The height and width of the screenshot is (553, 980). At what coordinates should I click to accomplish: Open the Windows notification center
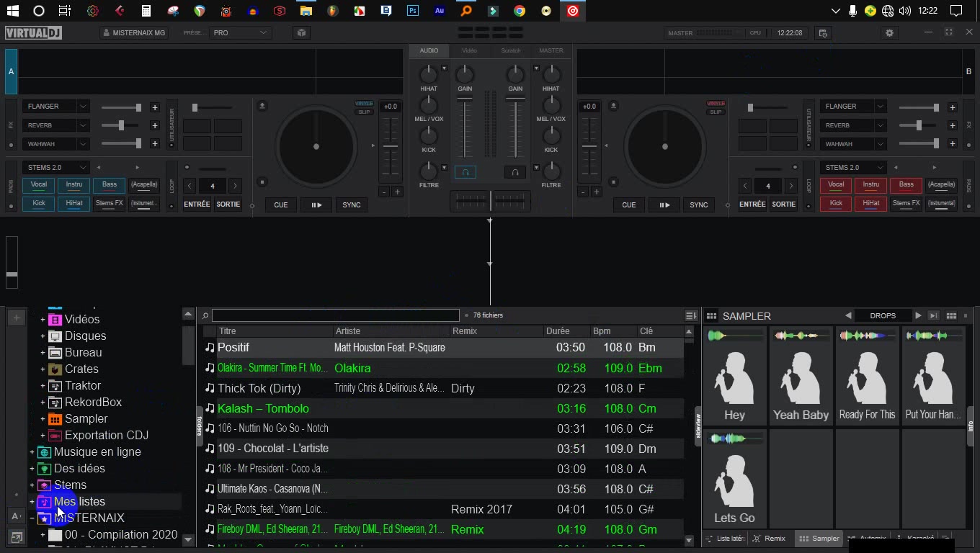pyautogui.click(x=956, y=11)
